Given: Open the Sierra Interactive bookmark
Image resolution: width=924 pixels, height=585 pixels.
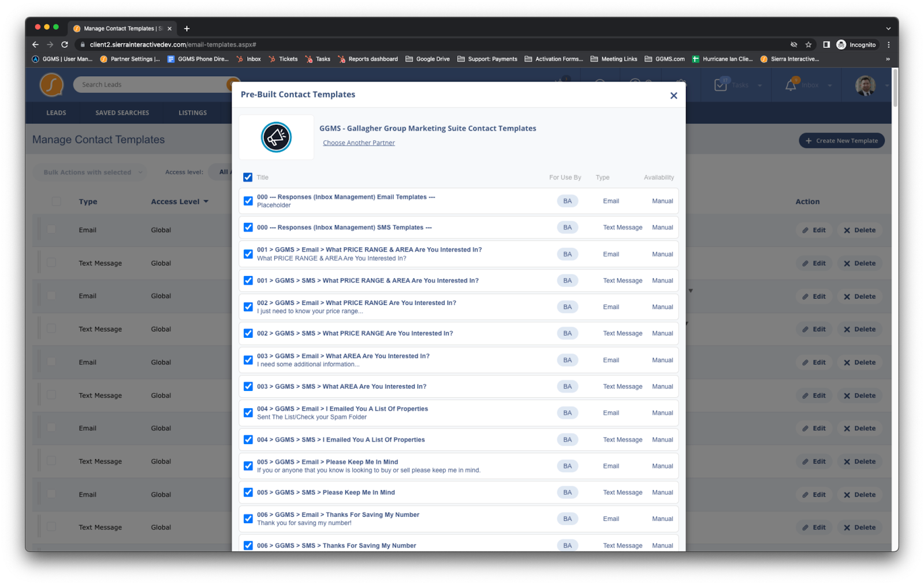Looking at the screenshot, I should click(789, 59).
